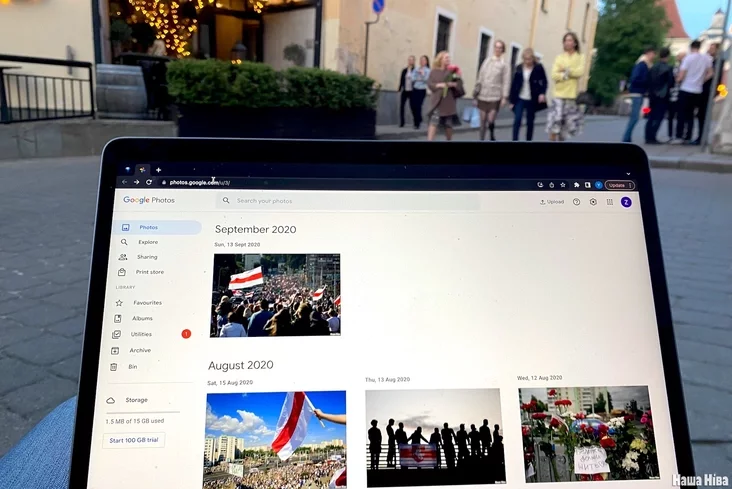This screenshot has height=489, width=732.
Task: Open the Google apps grid icon
Action: tap(610, 202)
